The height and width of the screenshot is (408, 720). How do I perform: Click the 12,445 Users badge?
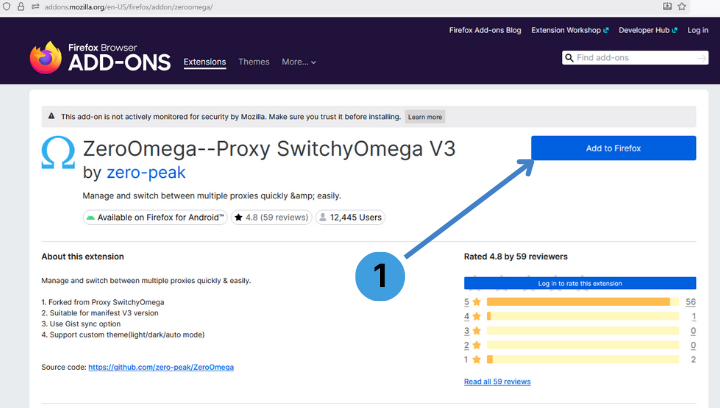click(350, 218)
